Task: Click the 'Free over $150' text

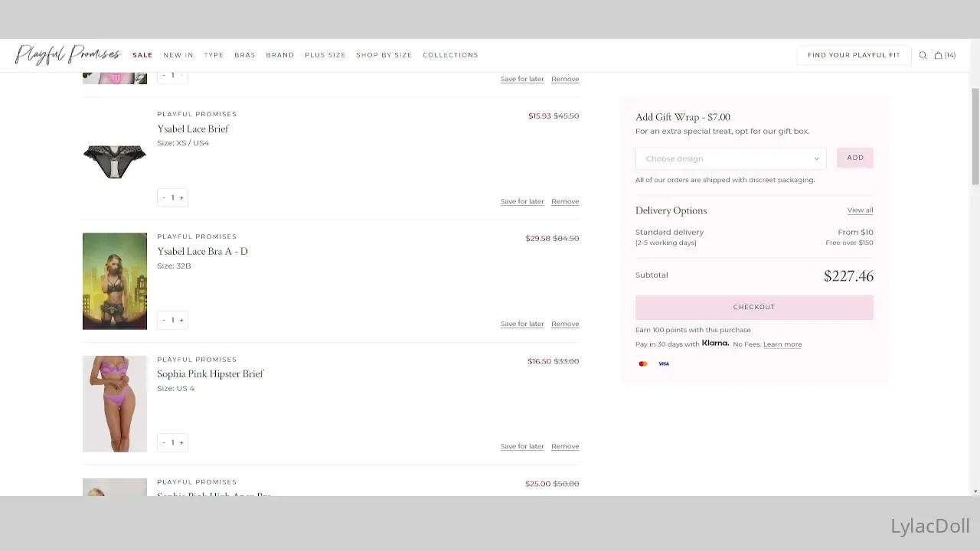Action: [849, 243]
